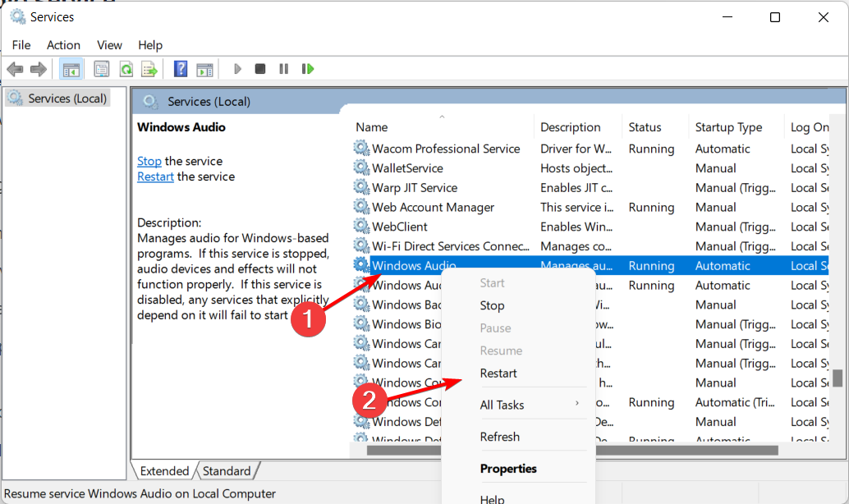
Task: Click the Restart the service link
Action: [x=155, y=176]
